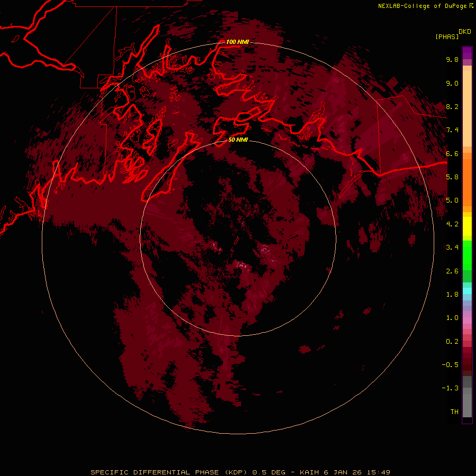Click the 3.4 value on the color scale
Screen dimensions: 476x476
point(452,247)
